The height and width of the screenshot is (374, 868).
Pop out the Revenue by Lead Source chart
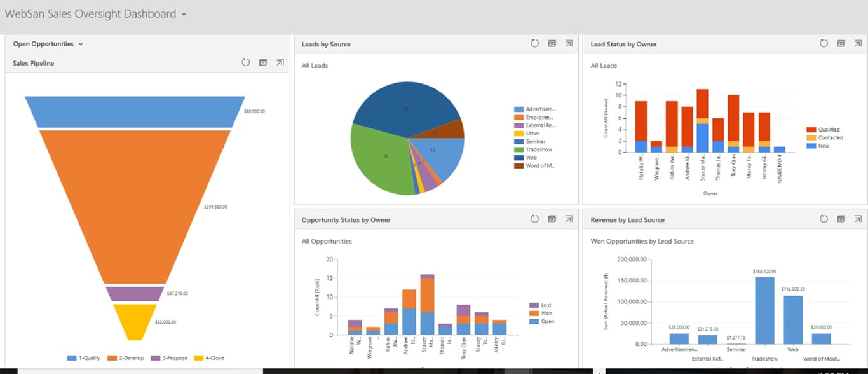pos(858,219)
